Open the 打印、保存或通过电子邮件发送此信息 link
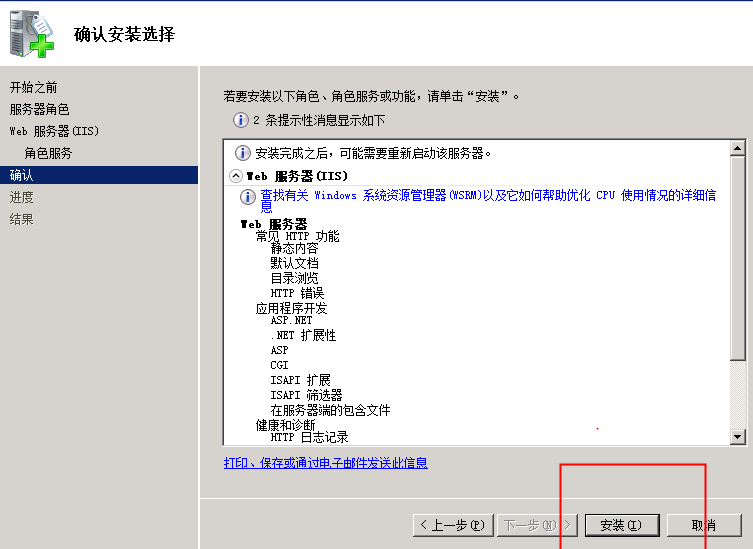Image resolution: width=753 pixels, height=549 pixels. pyautogui.click(x=325, y=463)
